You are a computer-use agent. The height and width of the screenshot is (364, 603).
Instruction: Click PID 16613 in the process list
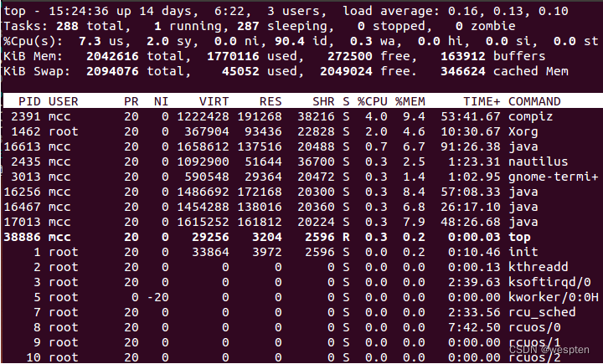[23, 146]
